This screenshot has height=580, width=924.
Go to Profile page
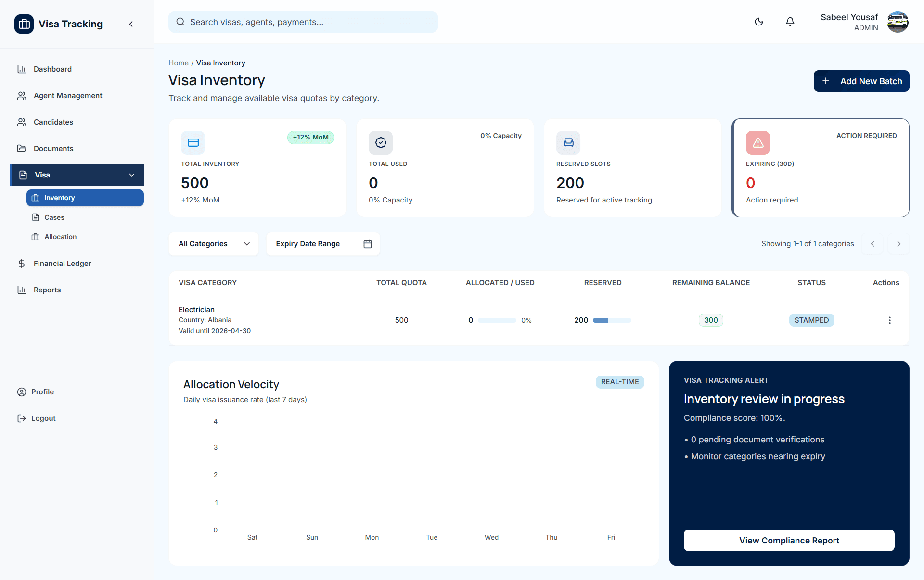[77, 392]
